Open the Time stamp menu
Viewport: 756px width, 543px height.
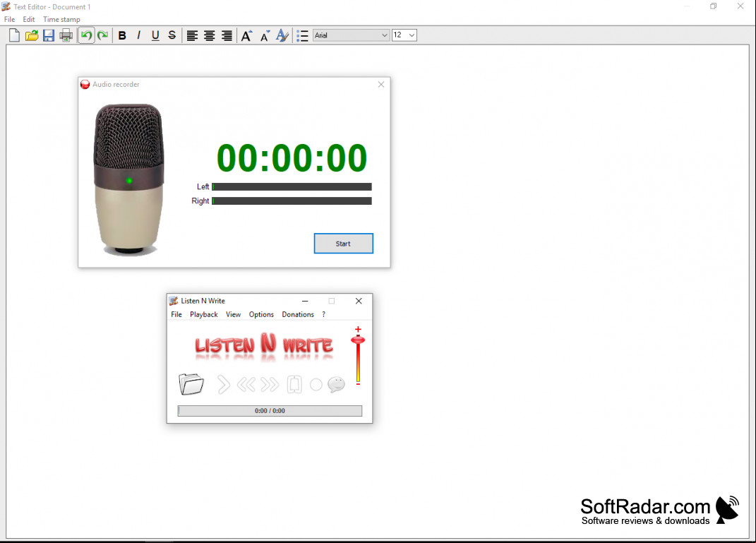click(61, 19)
